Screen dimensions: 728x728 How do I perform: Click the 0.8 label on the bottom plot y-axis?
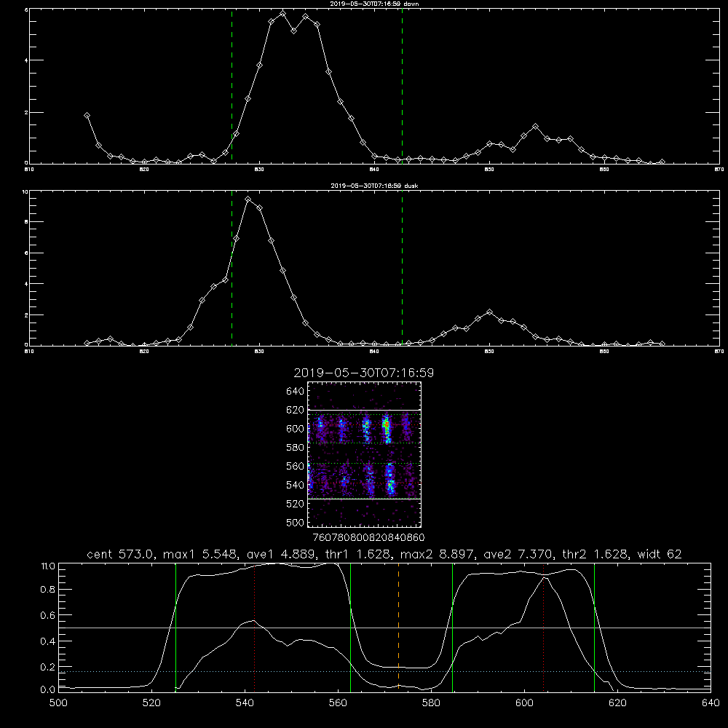48,589
